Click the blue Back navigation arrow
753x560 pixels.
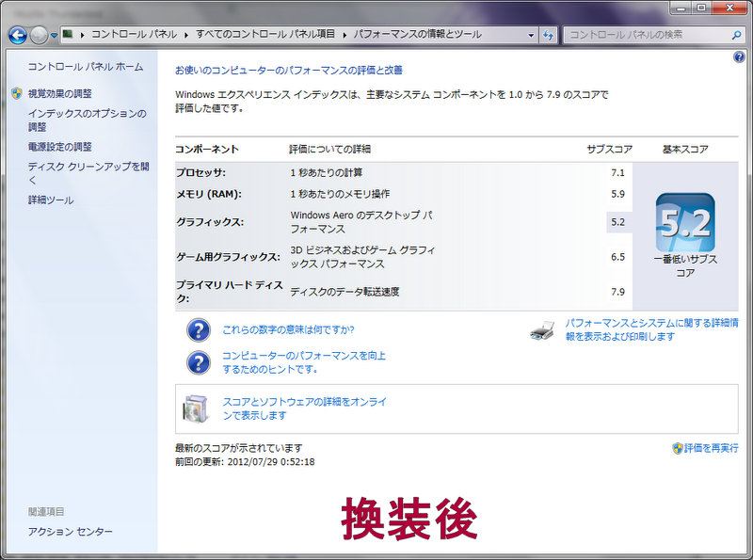[18, 35]
